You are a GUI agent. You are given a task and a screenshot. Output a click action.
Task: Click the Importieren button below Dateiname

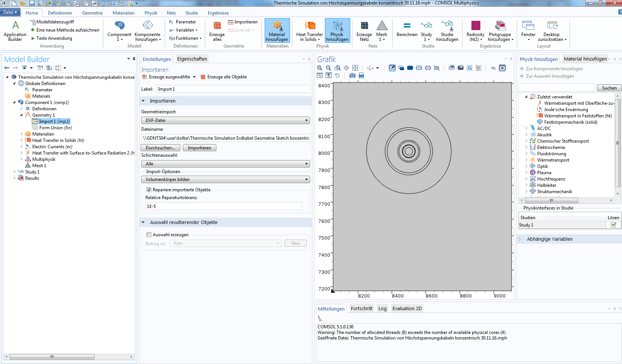pos(199,148)
